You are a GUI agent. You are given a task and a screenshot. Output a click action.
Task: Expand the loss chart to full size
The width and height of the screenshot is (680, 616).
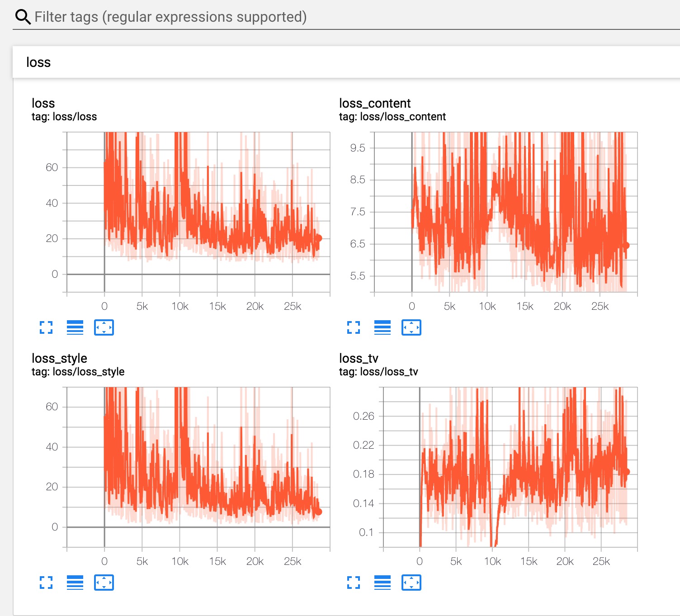(46, 327)
